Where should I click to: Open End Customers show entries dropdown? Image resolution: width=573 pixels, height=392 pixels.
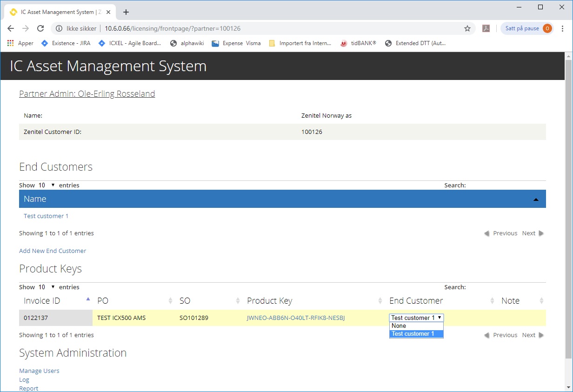pyautogui.click(x=47, y=185)
